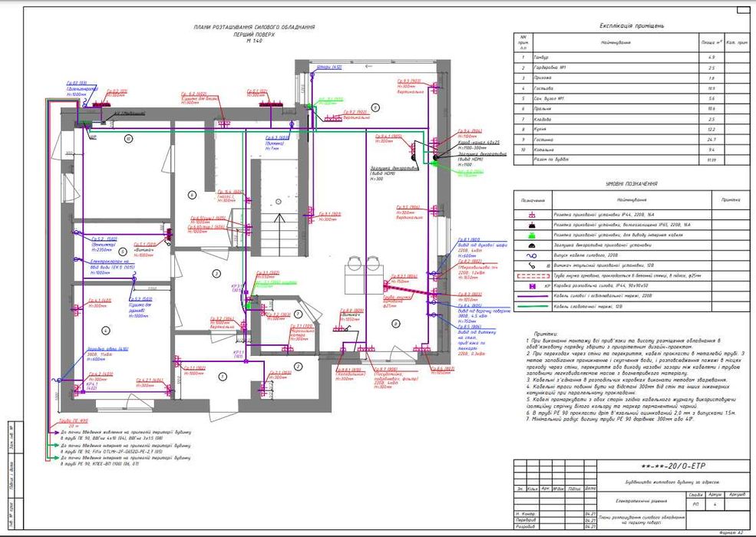Click the green low-current cable line sample
Image resolution: width=756 pixels, height=537 pixels.
click(x=533, y=306)
